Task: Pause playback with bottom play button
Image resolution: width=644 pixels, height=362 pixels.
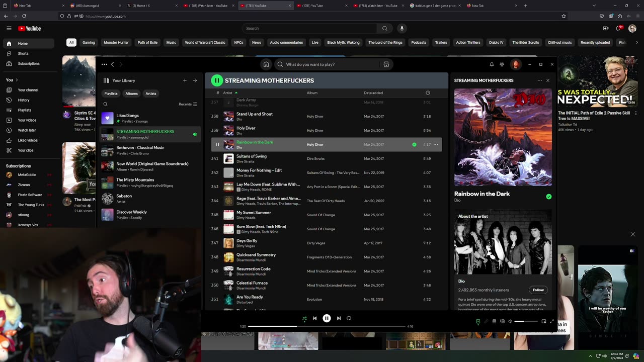Action: (x=327, y=318)
